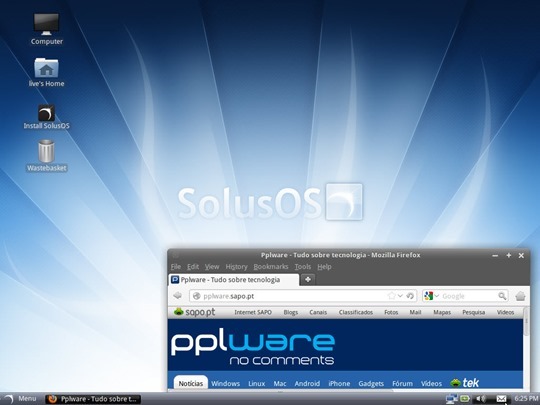
Task: Open the Computer desktop icon
Action: 46,29
